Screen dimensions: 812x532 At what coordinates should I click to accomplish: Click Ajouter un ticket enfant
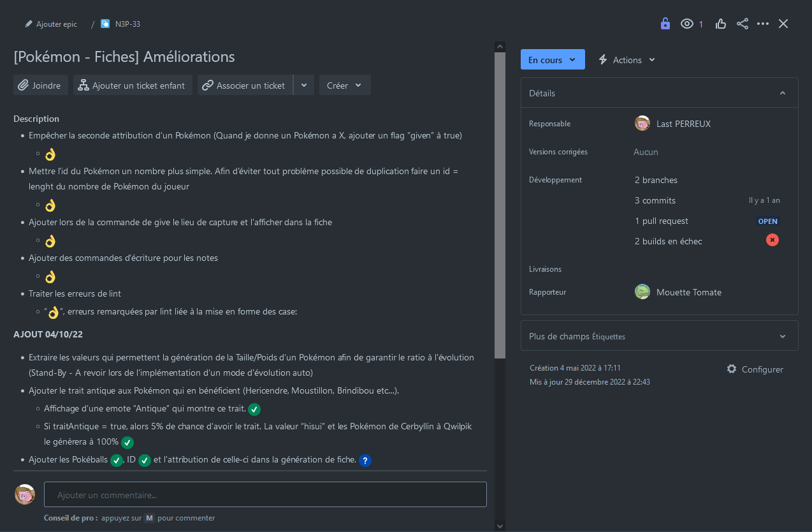tap(133, 85)
